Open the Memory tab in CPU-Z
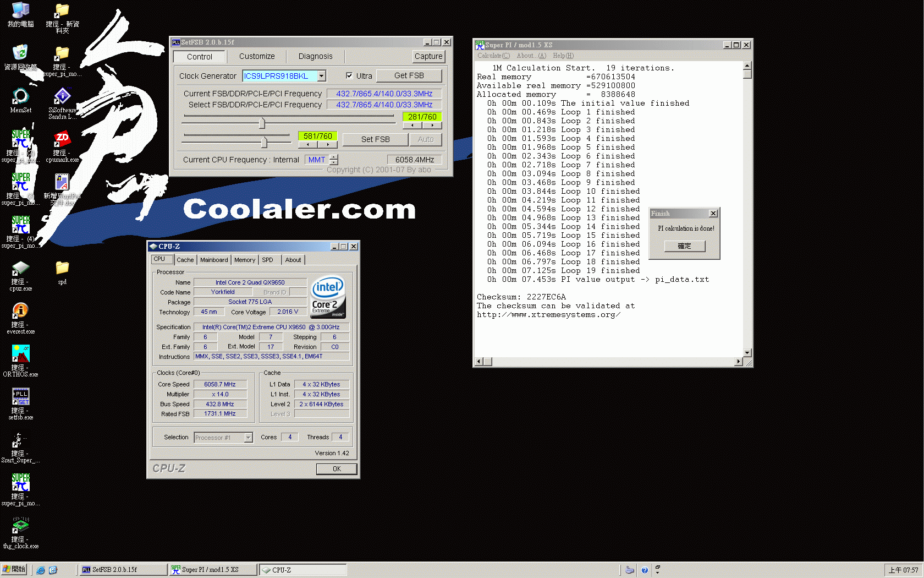 point(245,260)
